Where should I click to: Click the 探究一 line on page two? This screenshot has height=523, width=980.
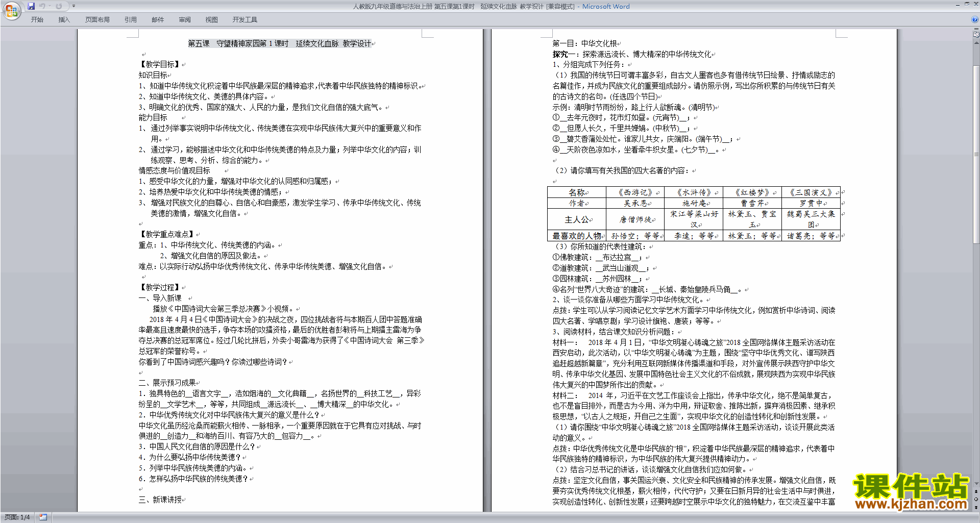click(632, 55)
